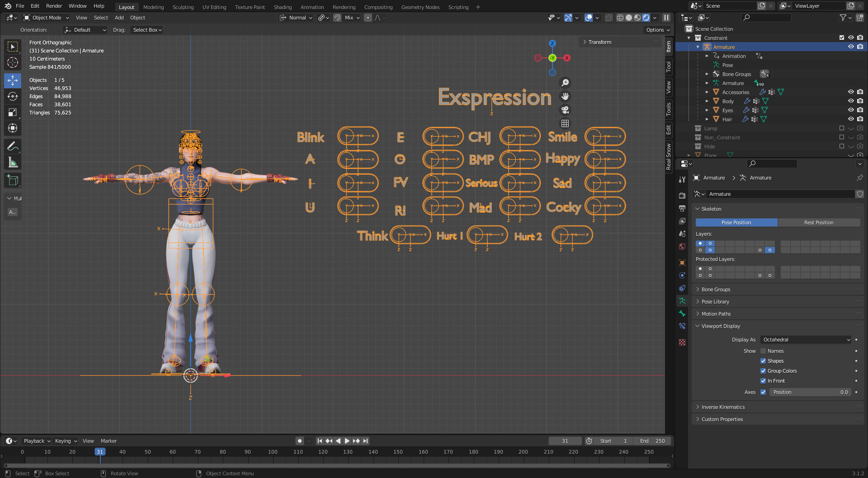Click the viewport pan hand icon
868x478 pixels.
(x=565, y=96)
